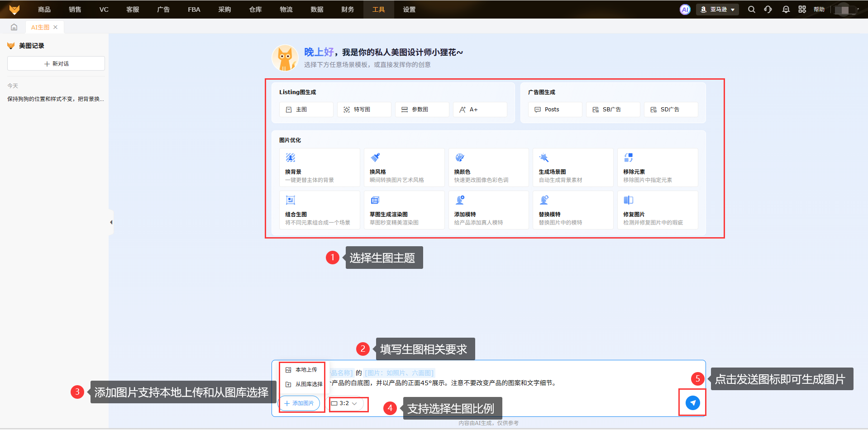Go to home via house icon
This screenshot has width=868, height=430.
[x=14, y=27]
